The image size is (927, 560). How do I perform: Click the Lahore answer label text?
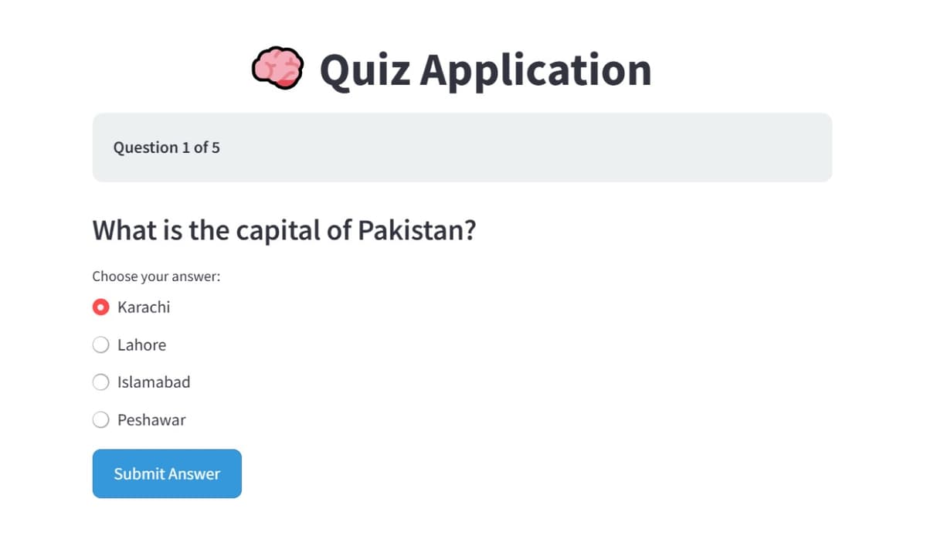pos(141,344)
